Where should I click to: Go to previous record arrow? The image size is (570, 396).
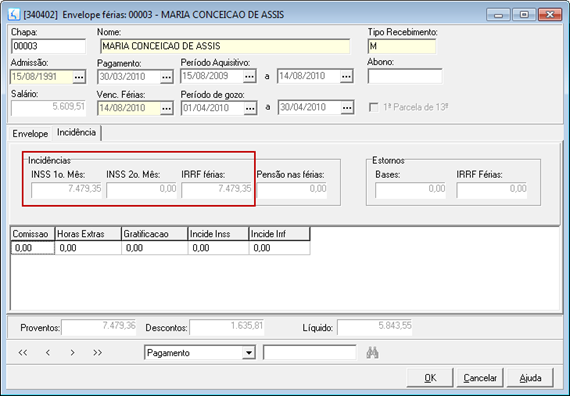tap(48, 352)
